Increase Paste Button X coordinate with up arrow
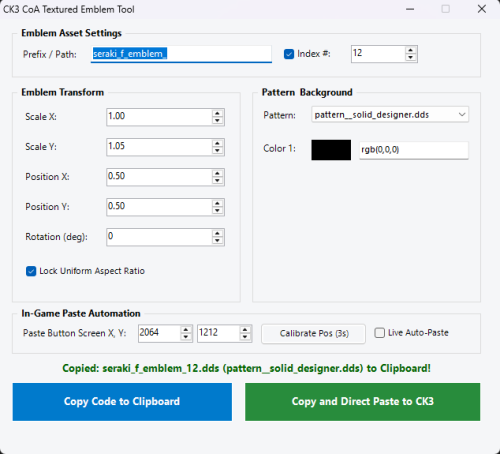This screenshot has height=454, width=500. click(186, 329)
